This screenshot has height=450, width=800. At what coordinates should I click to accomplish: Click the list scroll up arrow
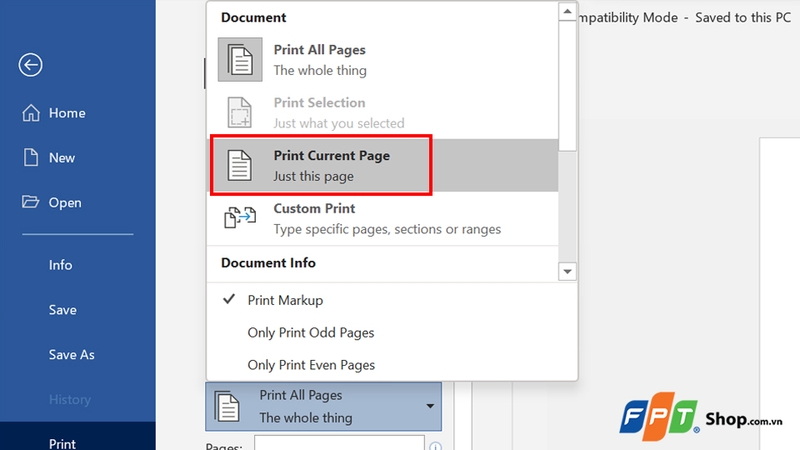coord(567,11)
